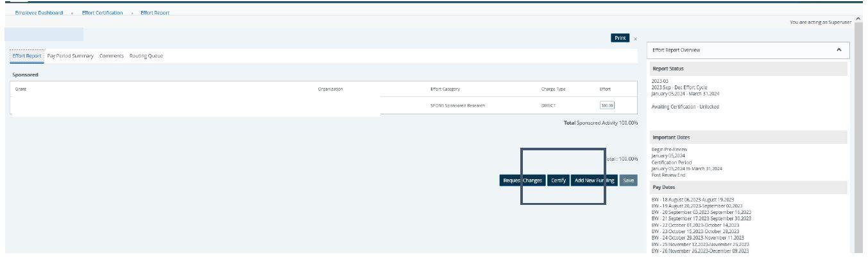Image resolution: width=868 pixels, height=264 pixels.
Task: Open the Comments tab
Action: (112, 56)
